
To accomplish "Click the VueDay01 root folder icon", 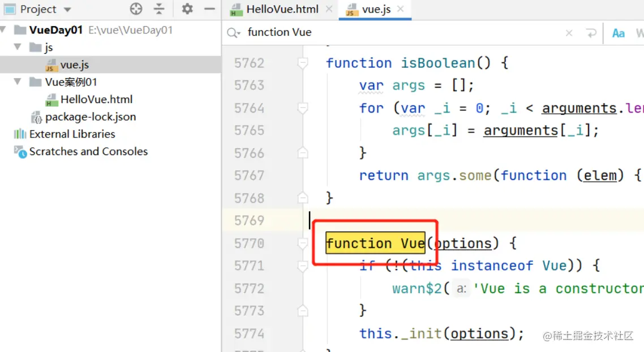I will [x=20, y=29].
